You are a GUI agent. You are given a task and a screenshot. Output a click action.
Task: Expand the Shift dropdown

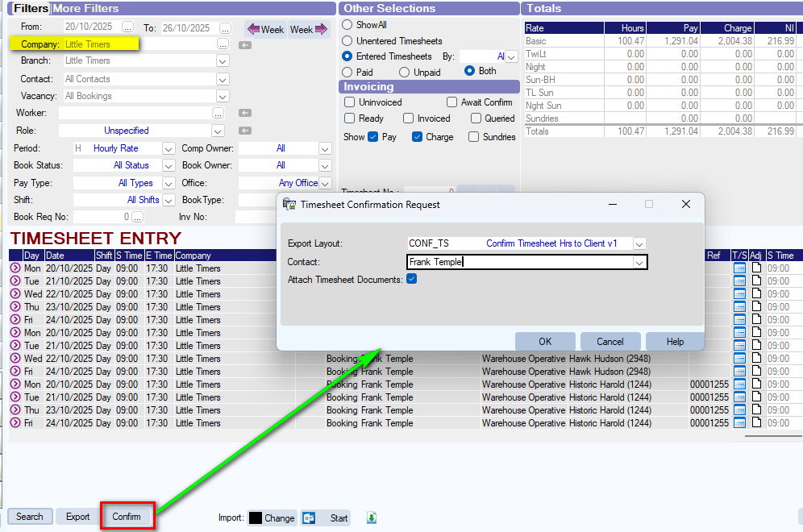(169, 200)
